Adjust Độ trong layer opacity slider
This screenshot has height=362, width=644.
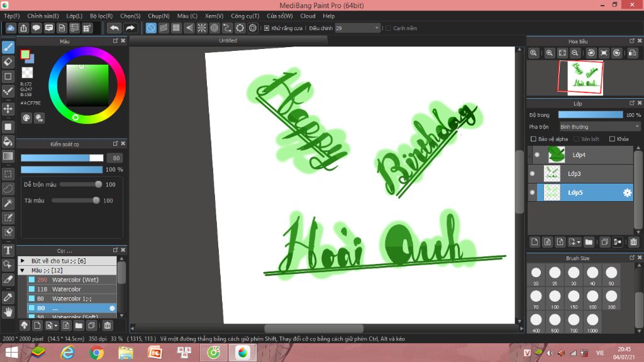click(x=591, y=115)
